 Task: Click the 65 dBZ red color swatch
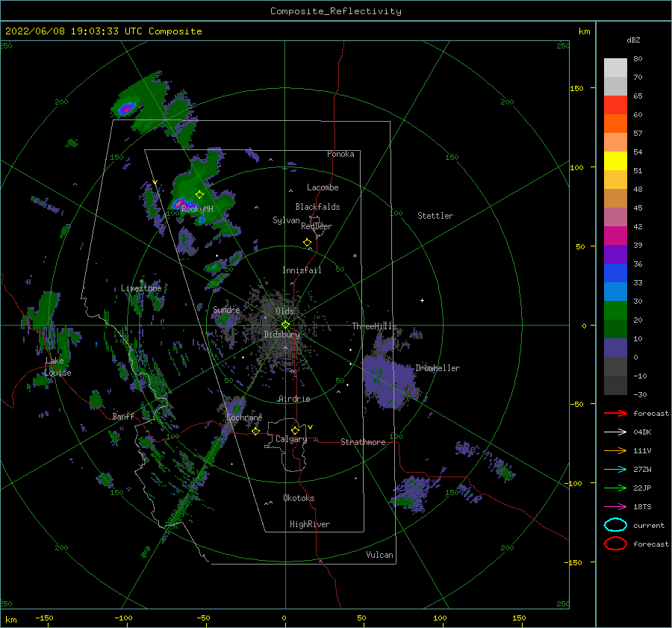pyautogui.click(x=615, y=105)
